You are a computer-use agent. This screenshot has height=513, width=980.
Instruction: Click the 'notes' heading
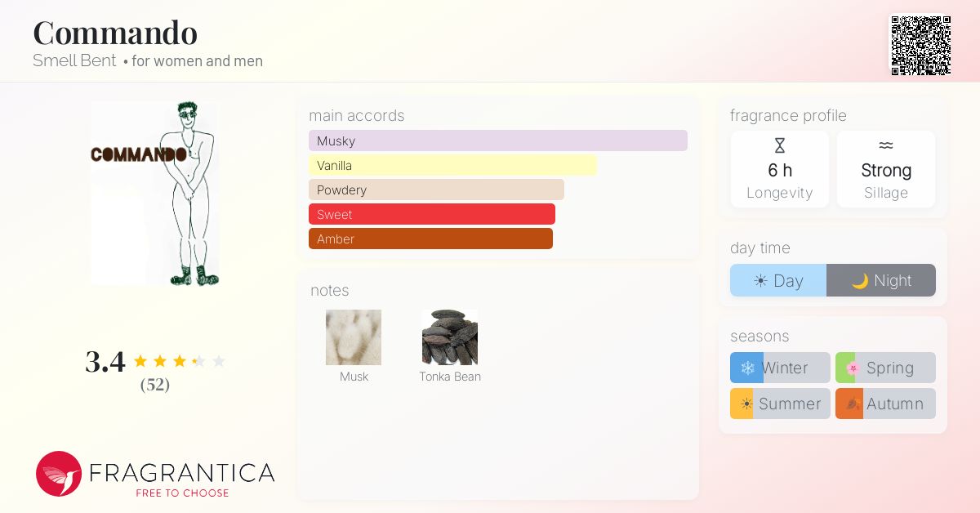pos(330,290)
